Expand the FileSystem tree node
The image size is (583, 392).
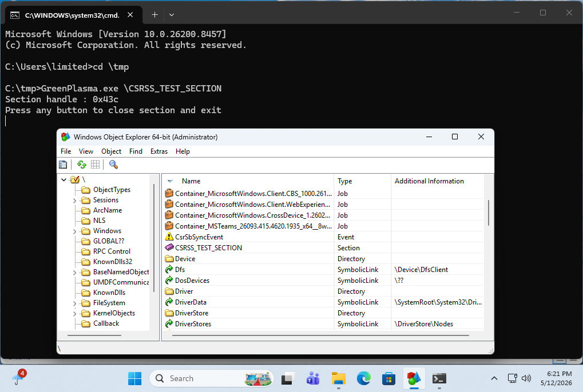point(75,303)
